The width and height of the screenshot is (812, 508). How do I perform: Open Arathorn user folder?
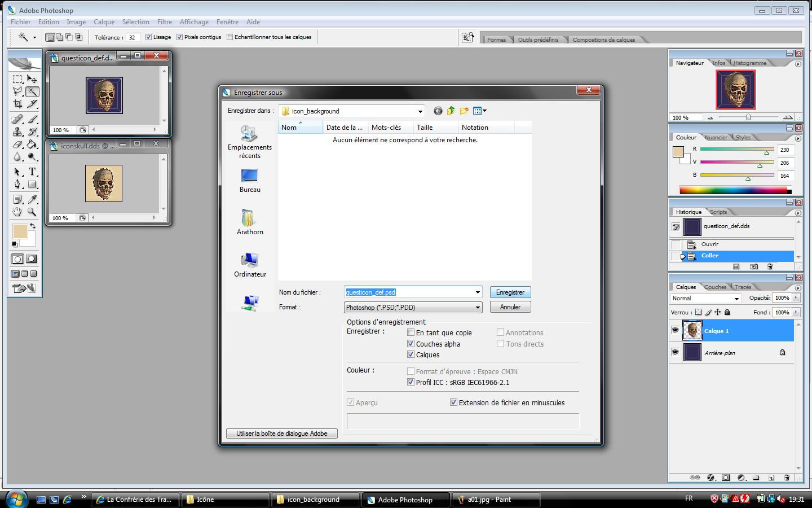pyautogui.click(x=250, y=222)
